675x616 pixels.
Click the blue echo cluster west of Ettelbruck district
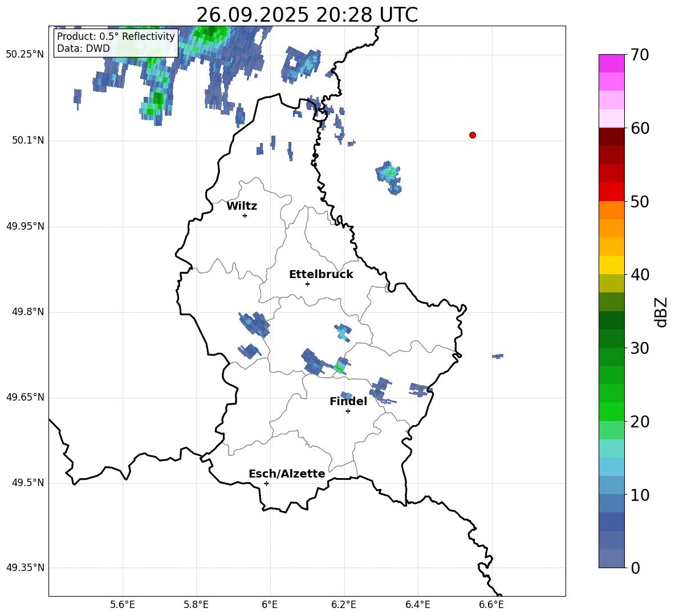point(254,324)
